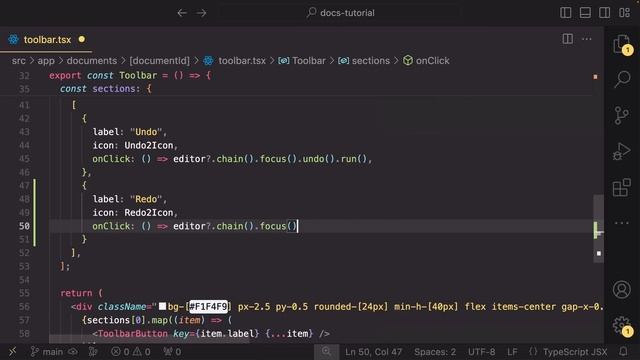Open the Customize Layout icon
Viewport: 640px width, 360px height.
click(624, 13)
